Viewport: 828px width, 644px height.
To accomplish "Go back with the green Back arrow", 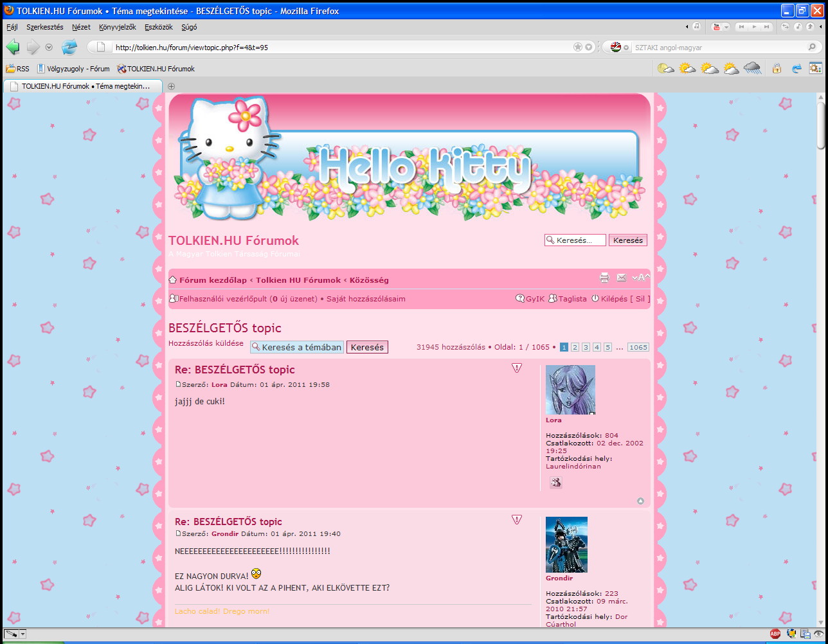I will click(x=13, y=47).
